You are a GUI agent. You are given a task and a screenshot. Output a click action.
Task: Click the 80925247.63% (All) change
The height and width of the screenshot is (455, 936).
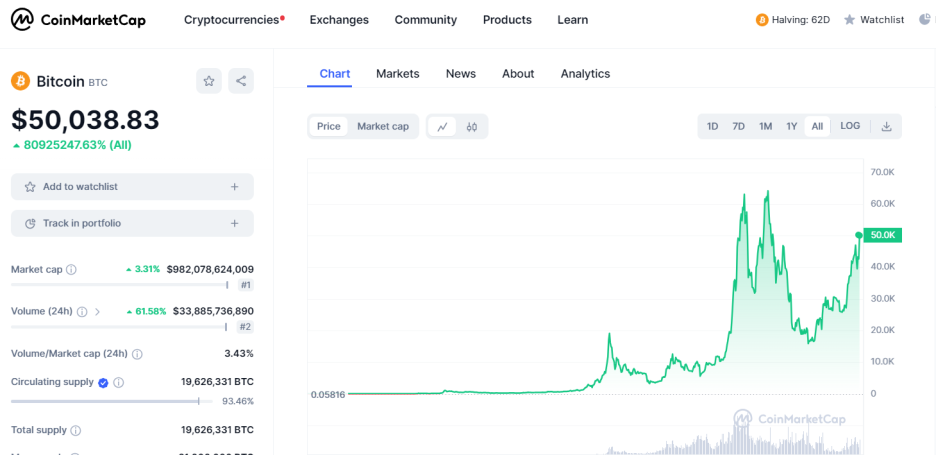(x=72, y=145)
